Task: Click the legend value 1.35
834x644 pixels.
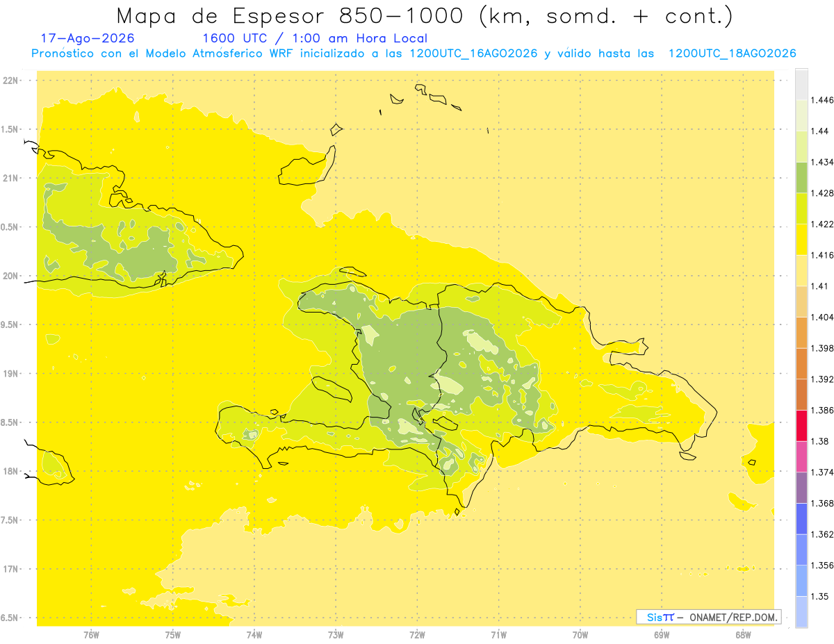Action: [819, 596]
